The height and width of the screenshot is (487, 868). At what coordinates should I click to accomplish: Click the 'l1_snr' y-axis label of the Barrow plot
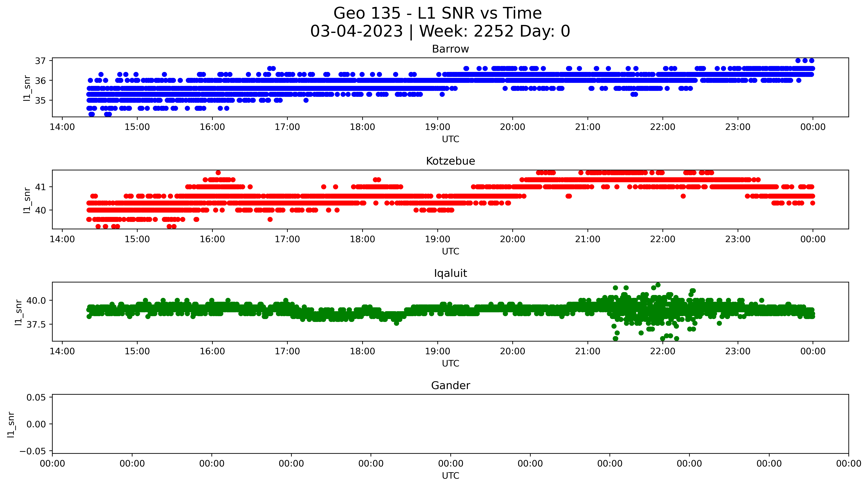click(x=27, y=88)
